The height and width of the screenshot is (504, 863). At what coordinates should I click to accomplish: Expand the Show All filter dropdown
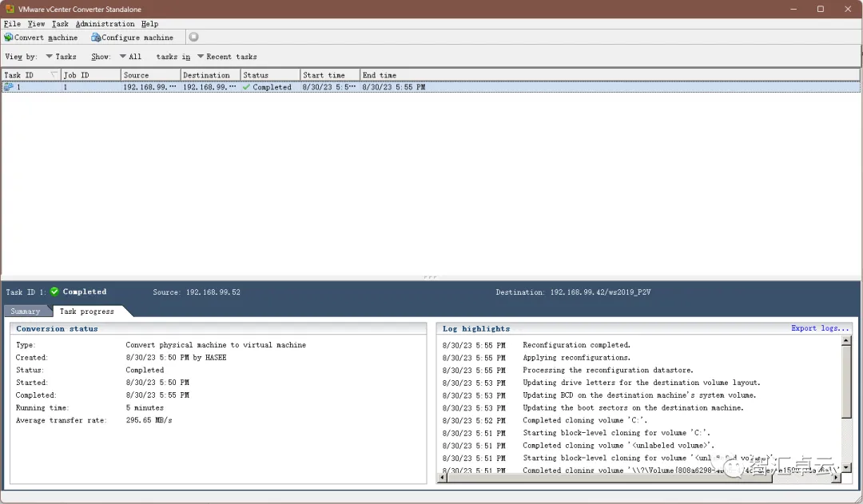point(130,57)
